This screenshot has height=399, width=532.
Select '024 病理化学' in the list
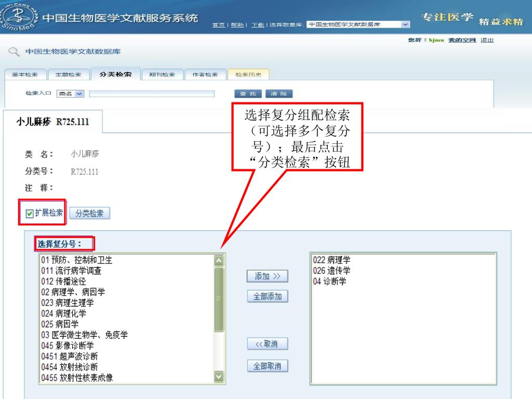[x=127, y=313]
